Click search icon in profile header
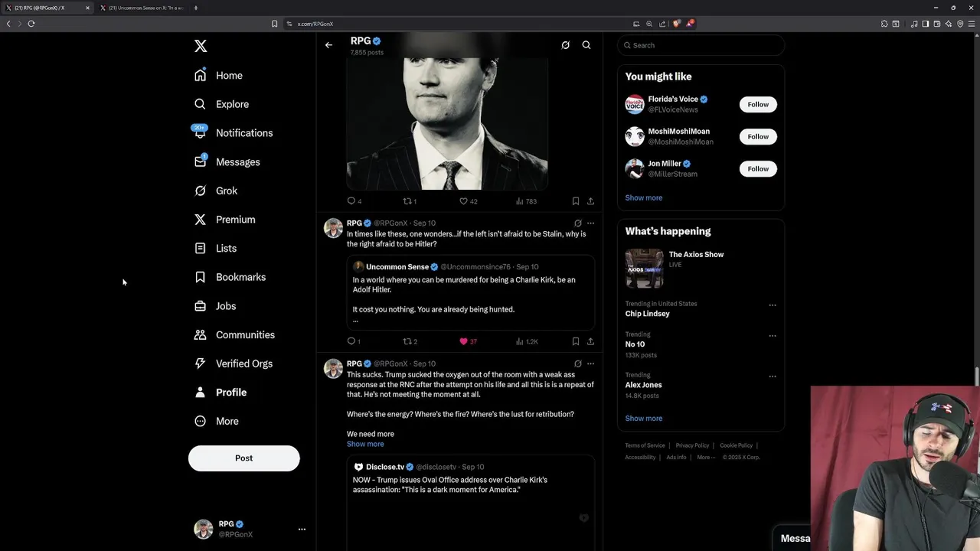 pyautogui.click(x=586, y=45)
